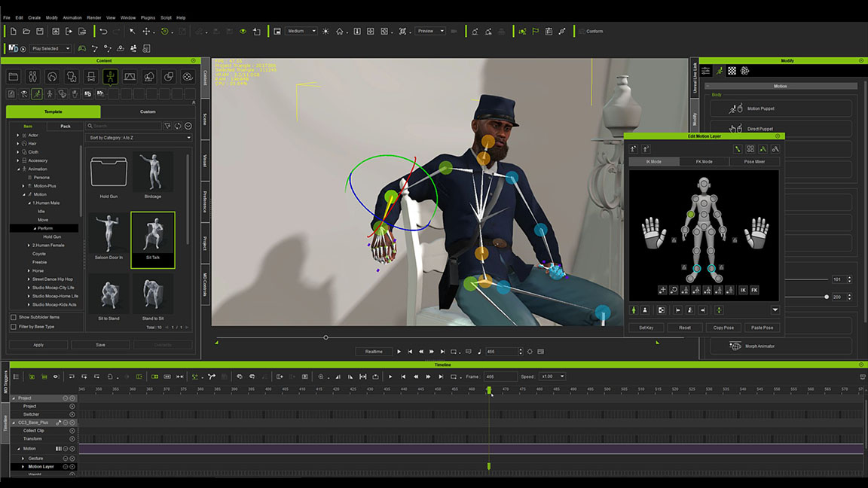
Task: Select the arrow Select tool
Action: point(133,32)
